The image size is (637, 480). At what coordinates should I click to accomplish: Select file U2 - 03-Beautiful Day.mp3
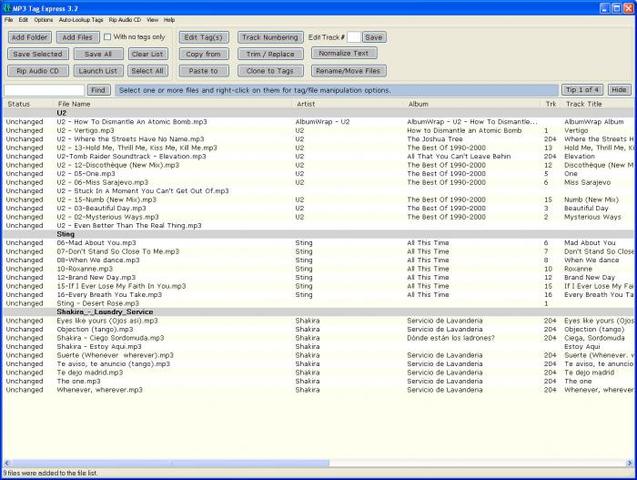[101, 208]
